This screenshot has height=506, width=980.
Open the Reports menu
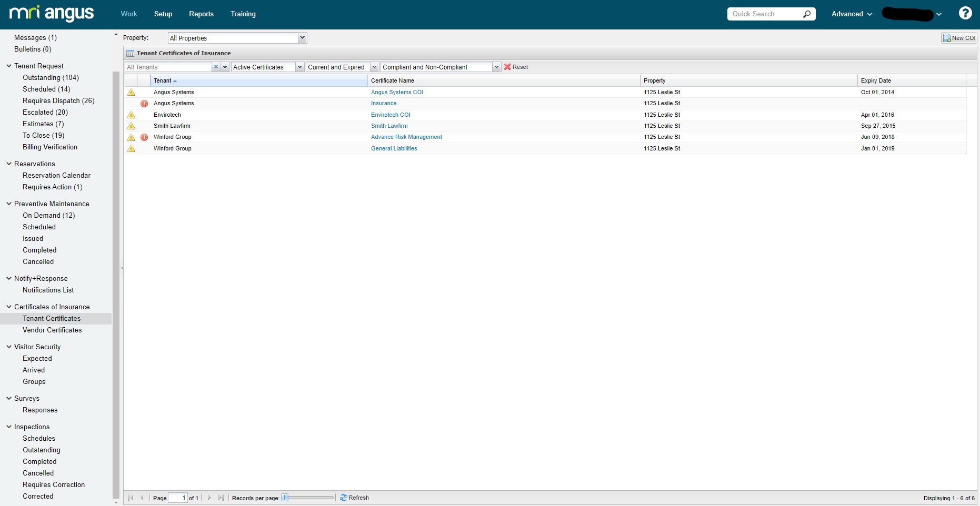(x=201, y=14)
